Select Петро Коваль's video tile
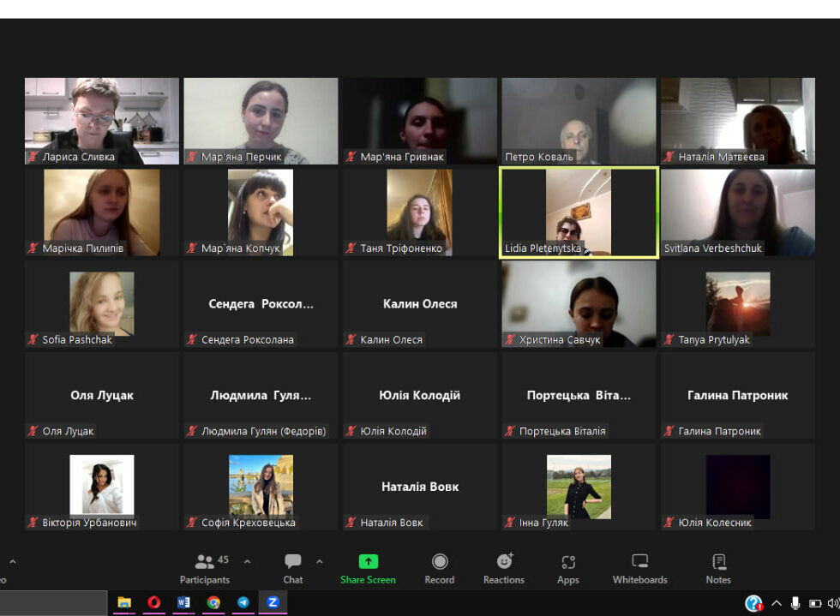The height and width of the screenshot is (616, 840). point(579,120)
